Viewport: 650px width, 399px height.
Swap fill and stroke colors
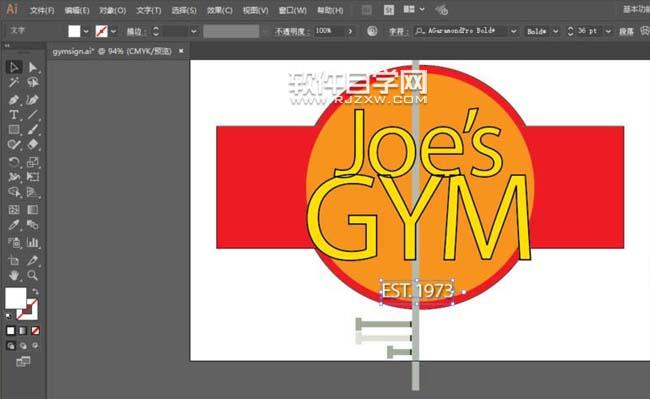tap(35, 292)
